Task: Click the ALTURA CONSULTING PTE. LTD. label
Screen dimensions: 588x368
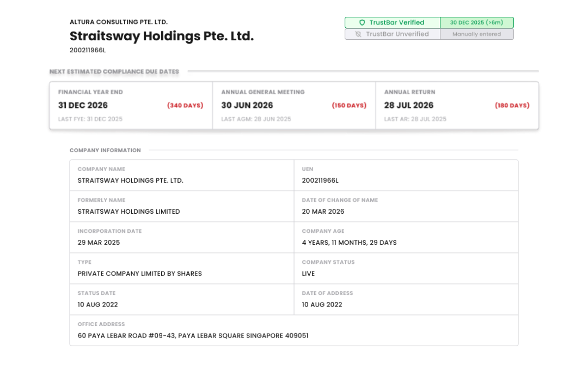Action: 119,22
